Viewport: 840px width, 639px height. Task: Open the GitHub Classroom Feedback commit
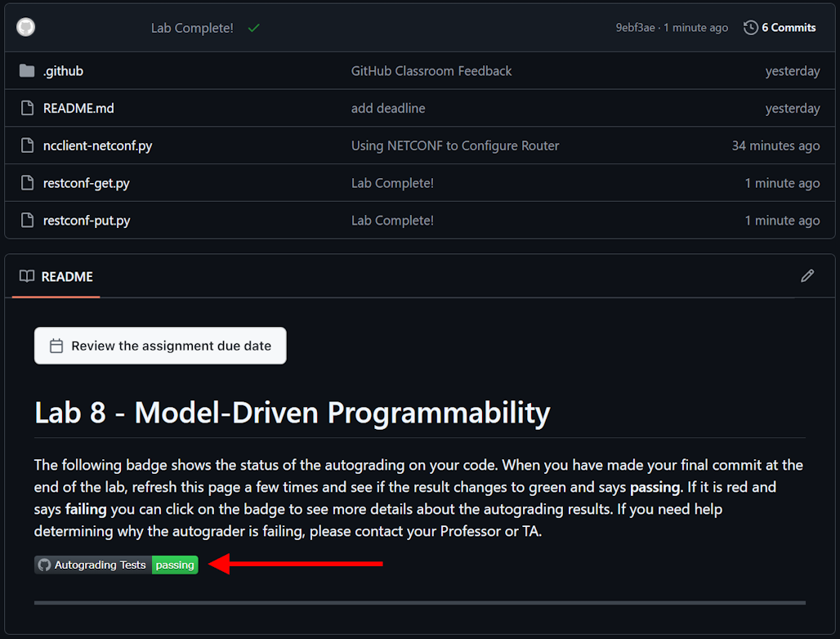pyautogui.click(x=431, y=71)
